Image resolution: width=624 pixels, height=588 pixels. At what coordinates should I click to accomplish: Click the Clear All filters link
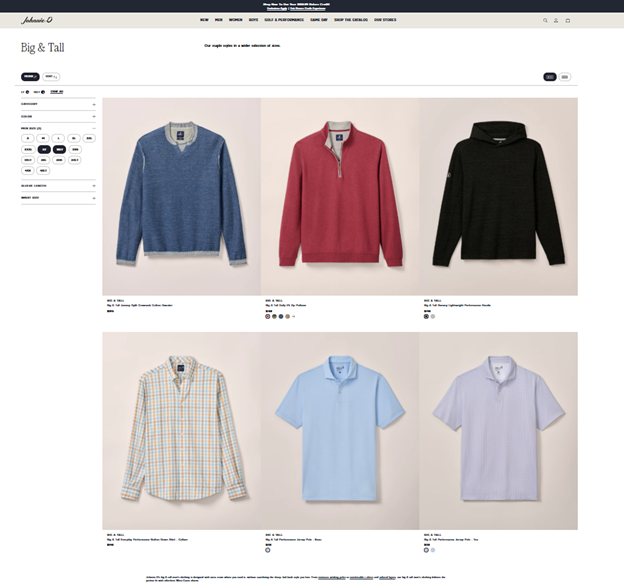[x=57, y=92]
